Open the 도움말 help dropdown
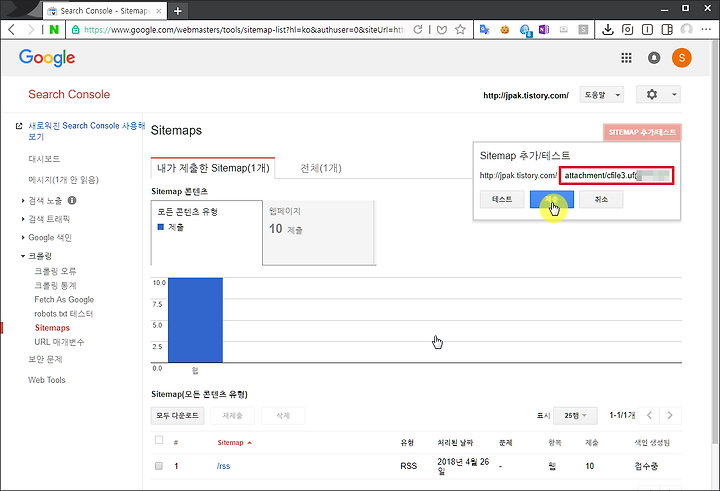Viewport: 720px width, 491px height. pyautogui.click(x=602, y=95)
